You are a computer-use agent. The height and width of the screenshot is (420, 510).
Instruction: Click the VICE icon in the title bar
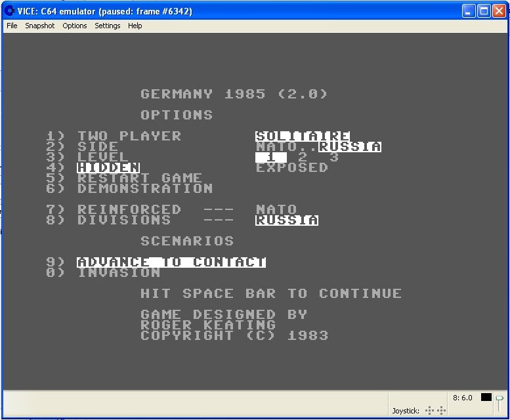(x=10, y=11)
